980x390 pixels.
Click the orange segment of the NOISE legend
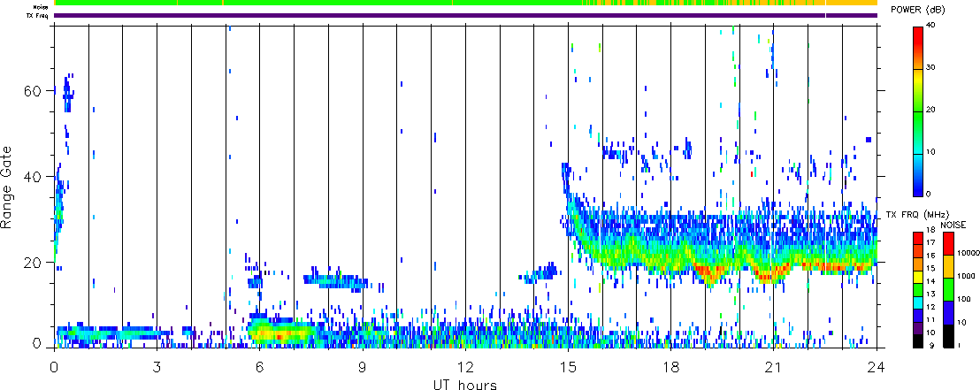(x=949, y=266)
